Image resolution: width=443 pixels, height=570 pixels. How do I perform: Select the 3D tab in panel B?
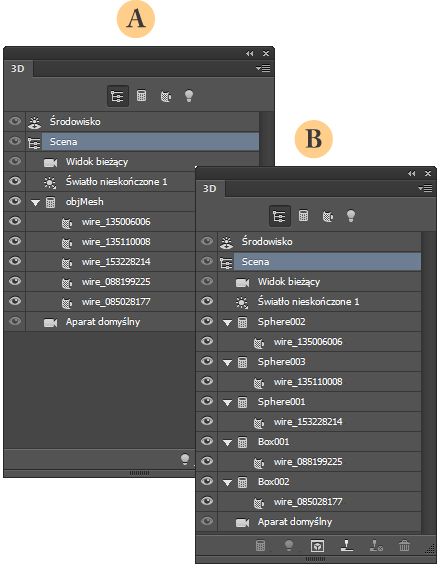pyautogui.click(x=210, y=188)
